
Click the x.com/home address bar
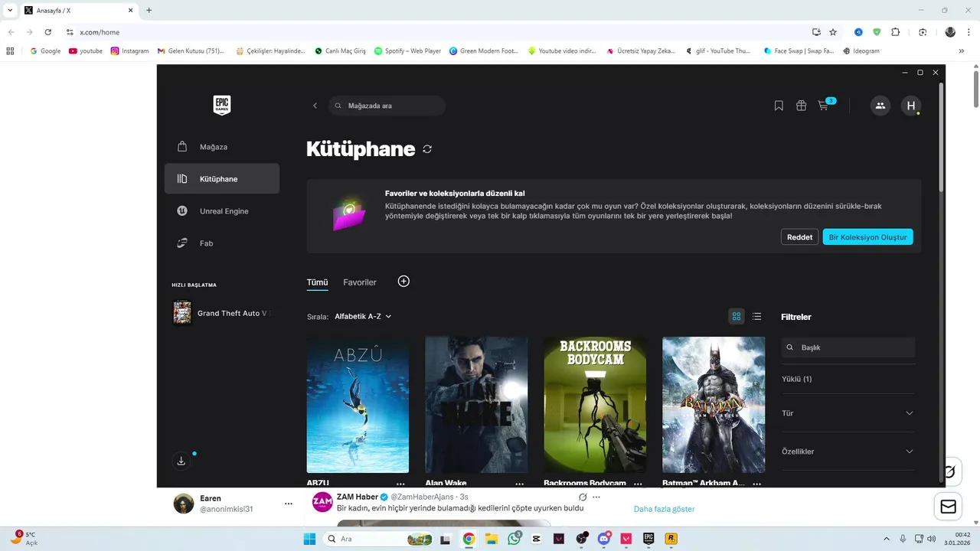click(436, 32)
